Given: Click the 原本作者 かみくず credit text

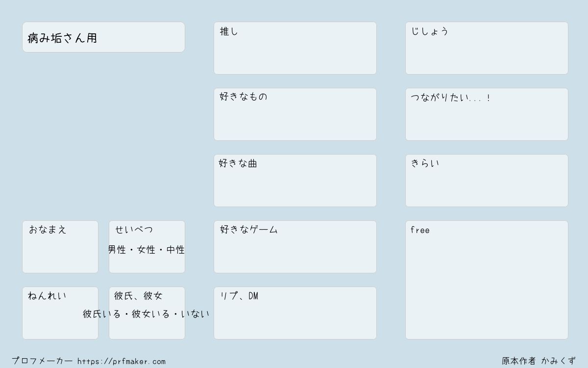Looking at the screenshot, I should coord(539,361).
